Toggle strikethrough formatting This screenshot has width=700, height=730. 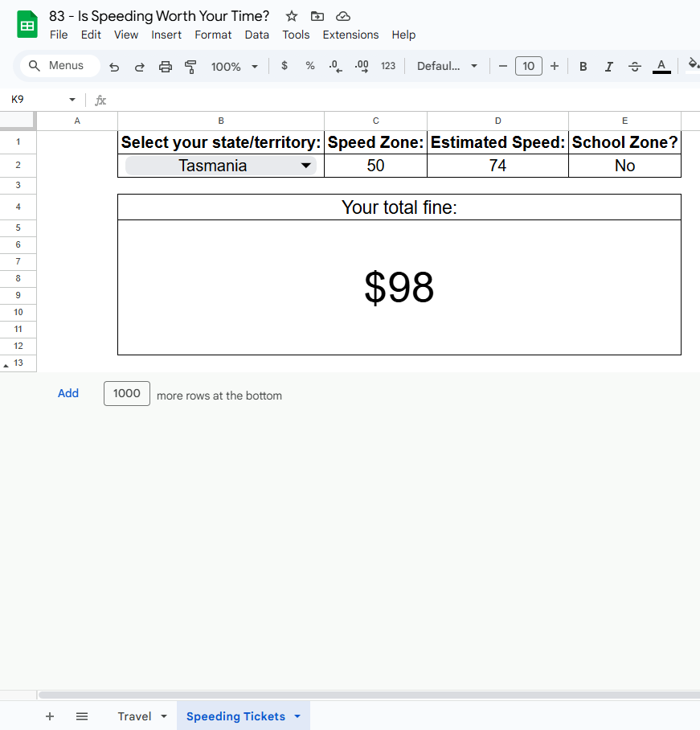(x=635, y=67)
